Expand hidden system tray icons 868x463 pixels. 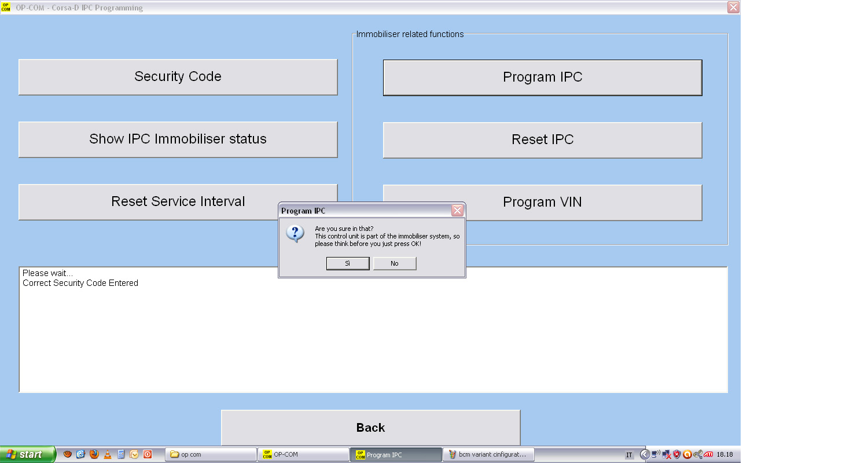(645, 454)
